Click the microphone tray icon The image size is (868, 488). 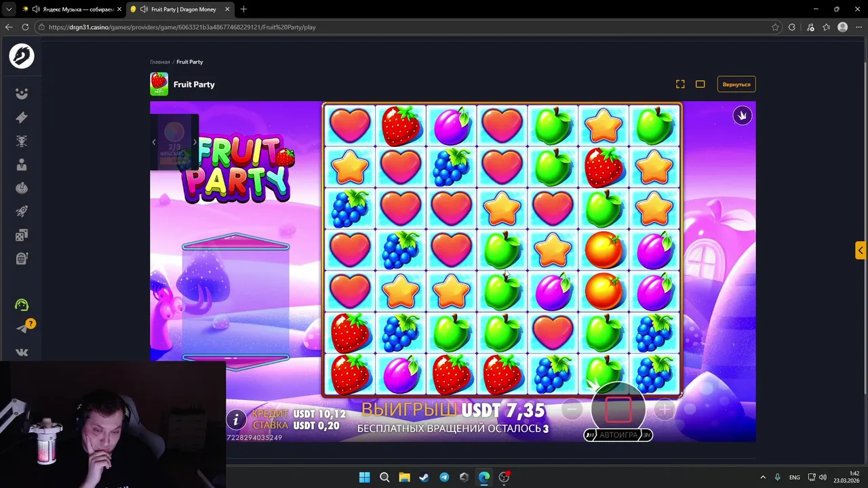click(x=778, y=477)
